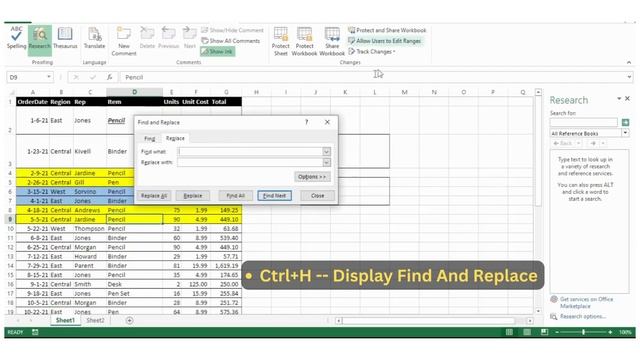Click the 100% zoom level
The width and height of the screenshot is (640, 360).
(x=625, y=332)
